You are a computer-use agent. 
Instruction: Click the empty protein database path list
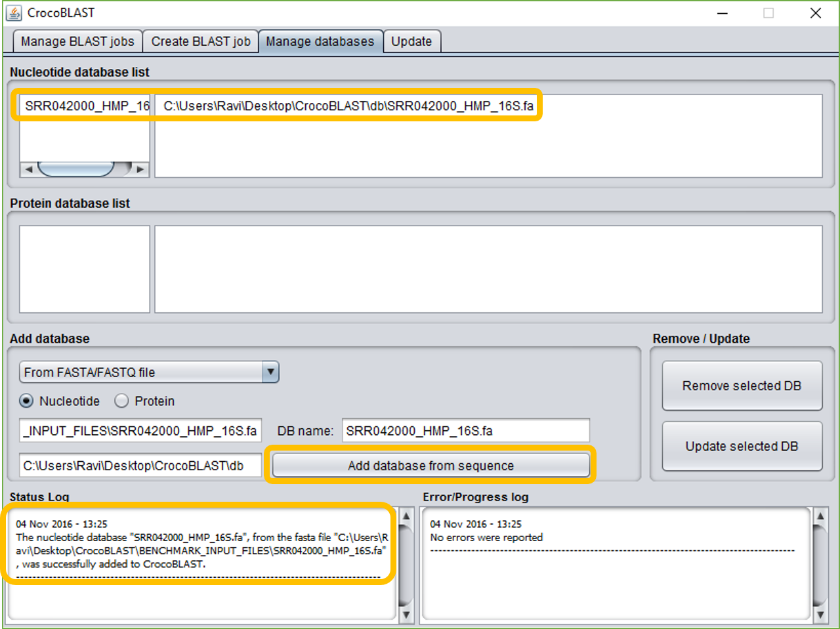coord(488,269)
